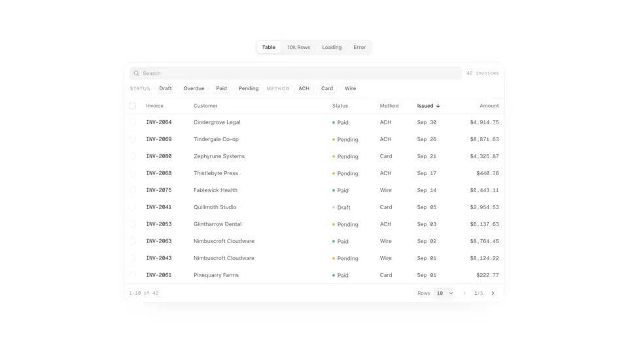Click the Sep 05 issued date
The width and height of the screenshot is (628, 364).
tap(427, 207)
